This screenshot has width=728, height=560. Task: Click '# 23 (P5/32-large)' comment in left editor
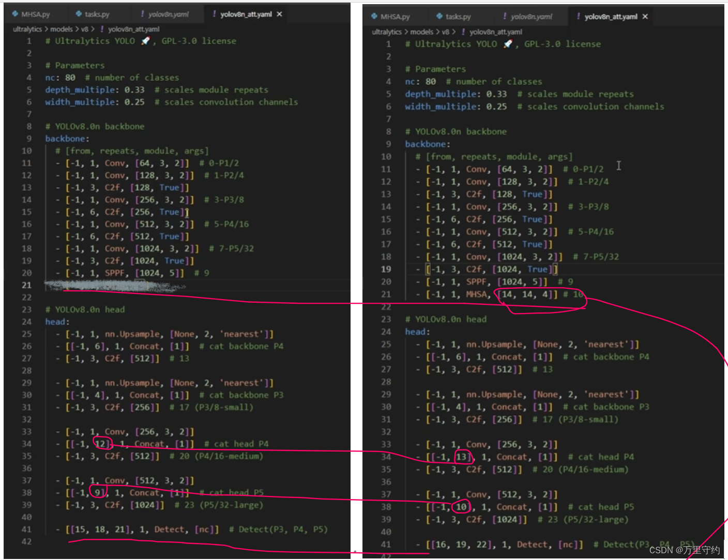coord(219,505)
